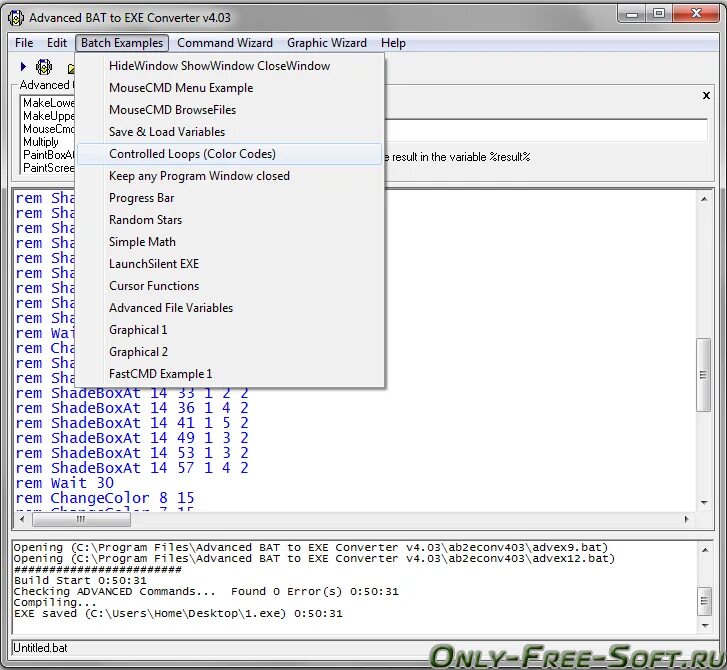Image resolution: width=727 pixels, height=670 pixels.
Task: Click the 'Compiling...' log line
Action: pos(55,603)
